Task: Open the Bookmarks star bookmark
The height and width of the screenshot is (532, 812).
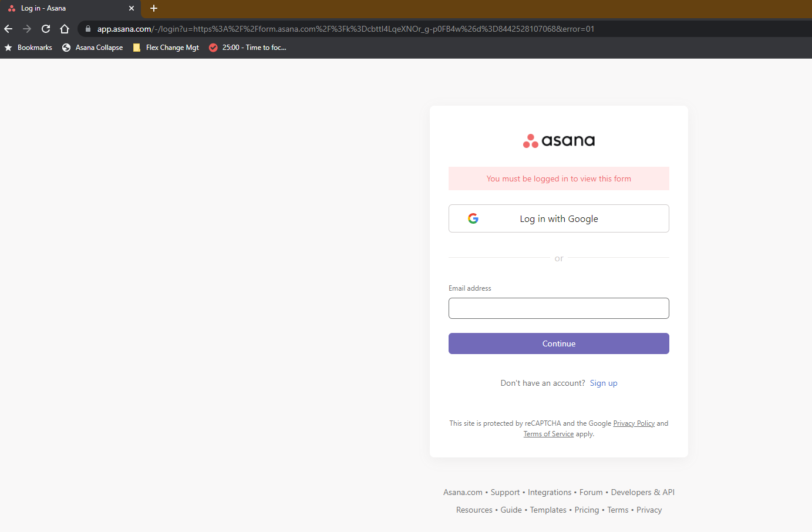Action: point(28,48)
